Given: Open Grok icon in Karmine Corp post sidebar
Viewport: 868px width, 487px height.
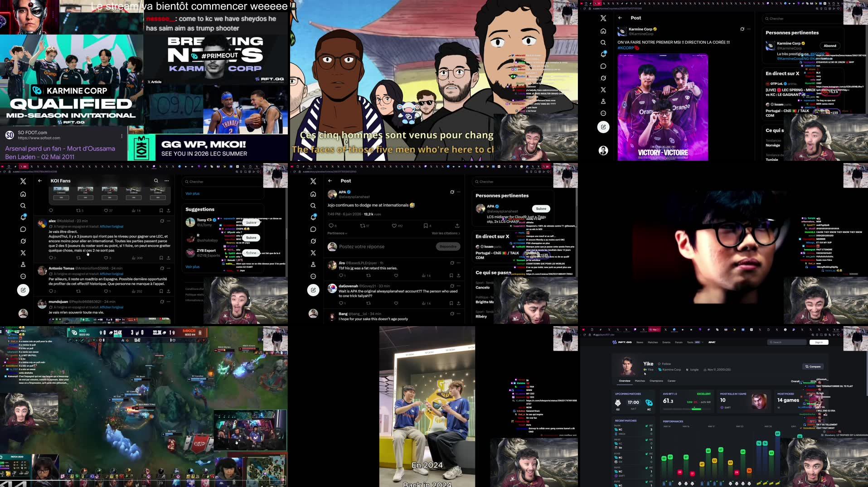Looking at the screenshot, I should (x=603, y=78).
